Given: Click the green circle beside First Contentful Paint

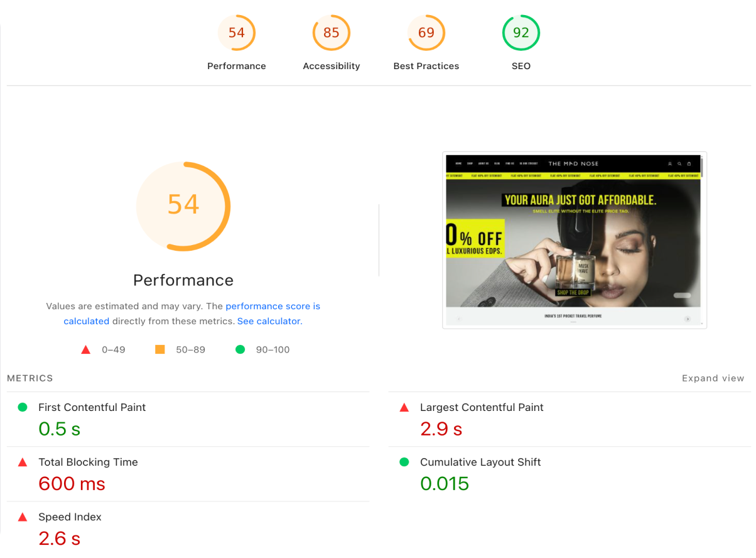Looking at the screenshot, I should (23, 407).
